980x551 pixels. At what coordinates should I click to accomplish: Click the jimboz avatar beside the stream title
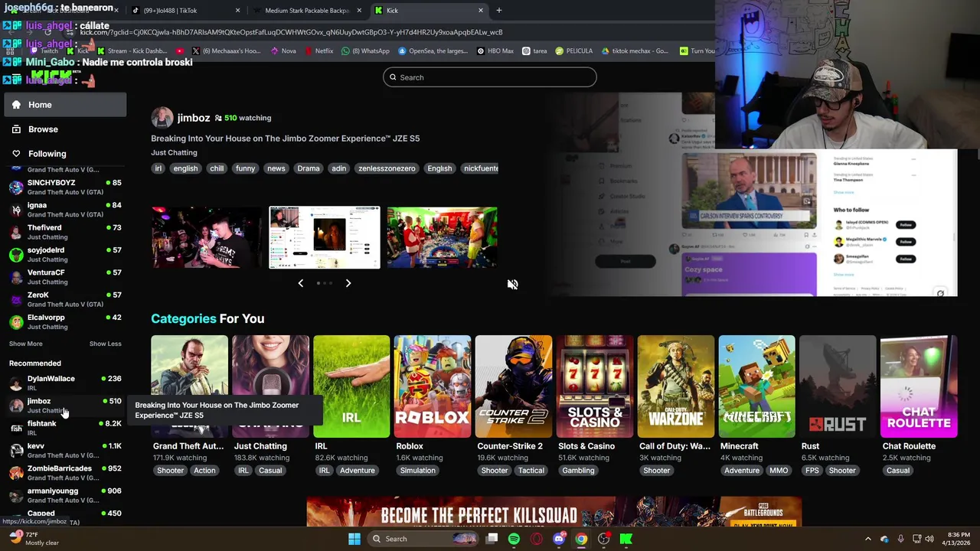[162, 118]
